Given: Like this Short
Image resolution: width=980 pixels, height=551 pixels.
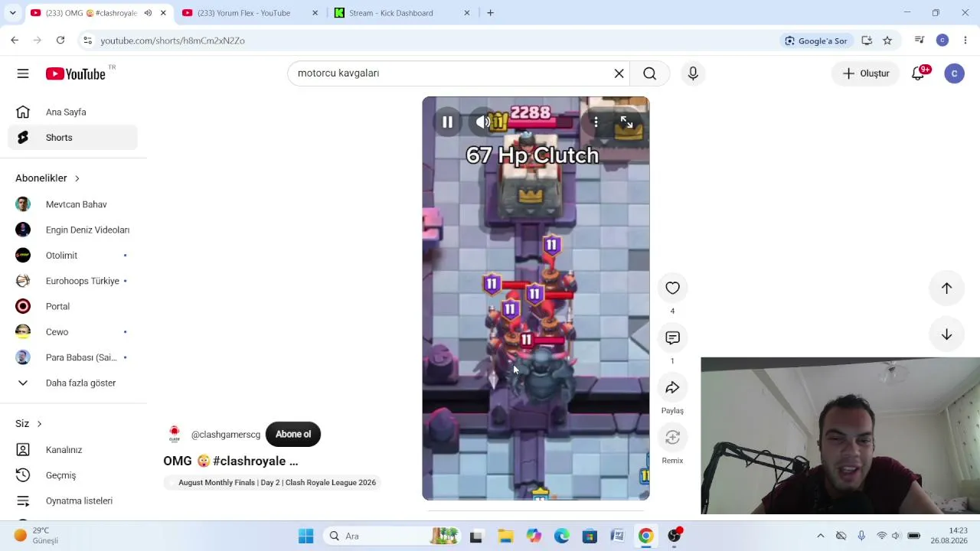Looking at the screenshot, I should (x=672, y=288).
